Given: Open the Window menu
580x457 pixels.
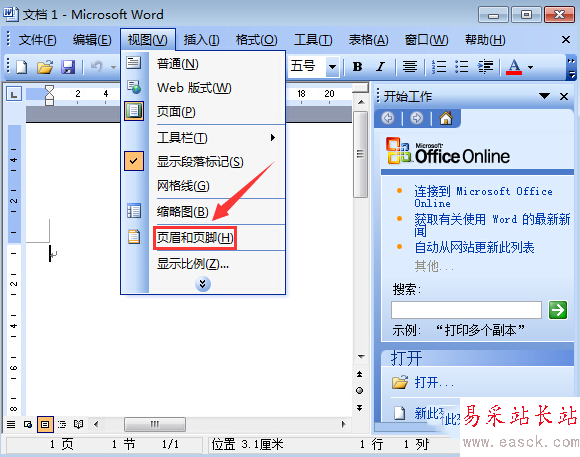Looking at the screenshot, I should tap(426, 40).
